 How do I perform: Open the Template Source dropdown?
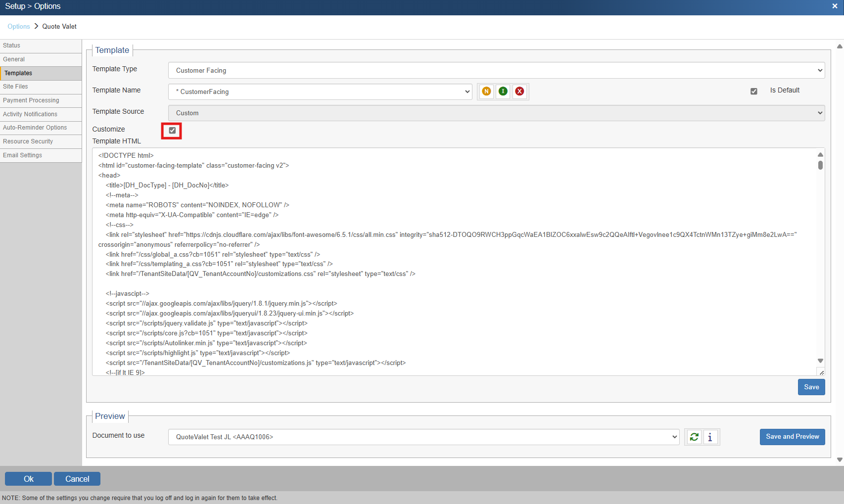click(x=496, y=113)
